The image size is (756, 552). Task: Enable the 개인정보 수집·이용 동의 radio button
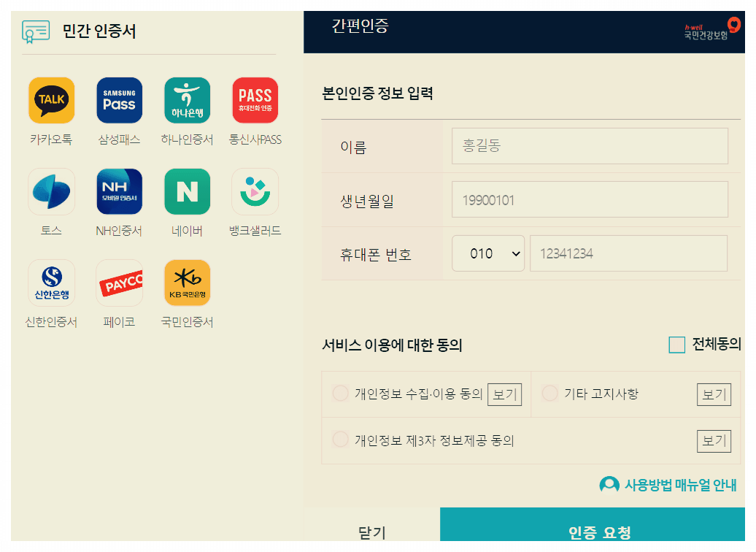[340, 393]
